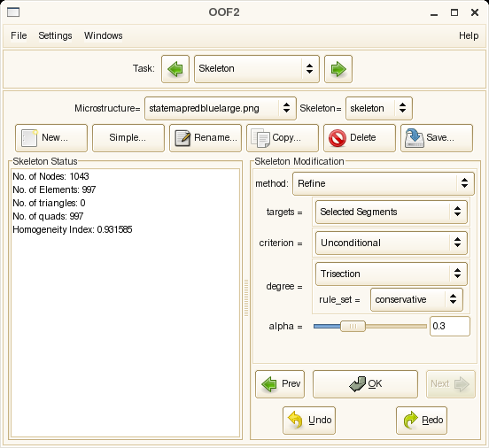Copy the skeleton

click(x=283, y=138)
